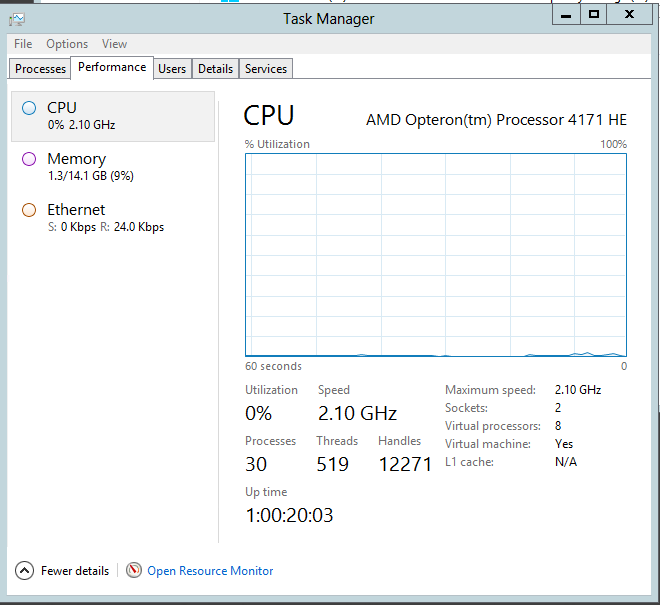The height and width of the screenshot is (605, 660).
Task: Select the purple Memory circle icon
Action: coord(29,159)
